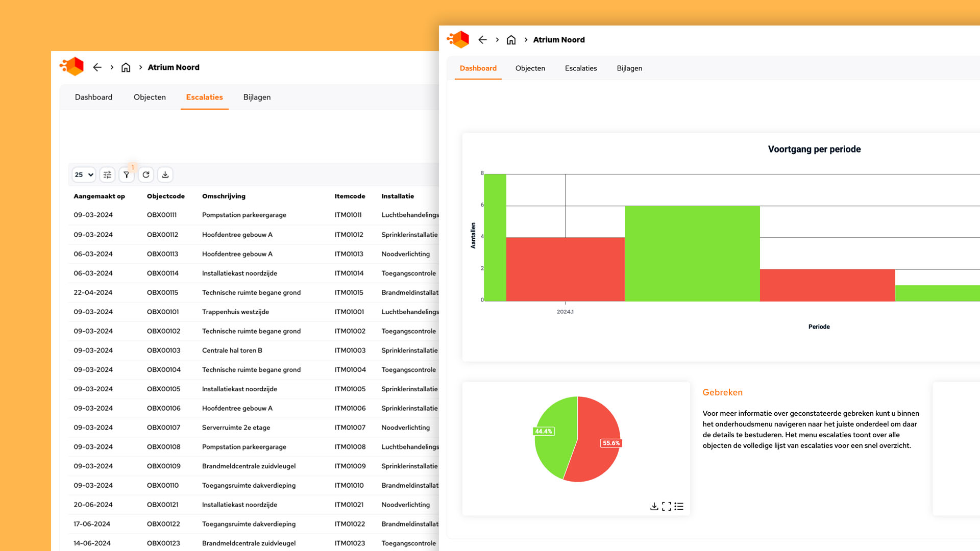Click the Objectcode column header

pos(165,196)
